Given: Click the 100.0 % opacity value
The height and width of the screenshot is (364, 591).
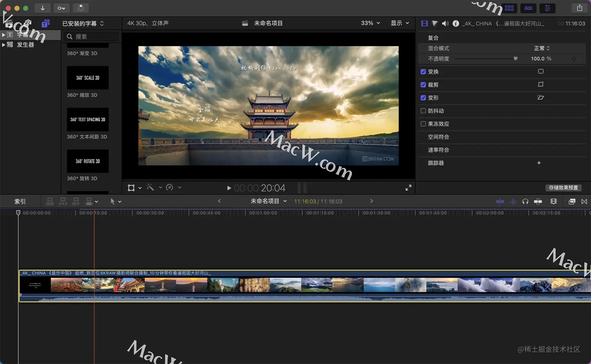Looking at the screenshot, I should (x=541, y=59).
